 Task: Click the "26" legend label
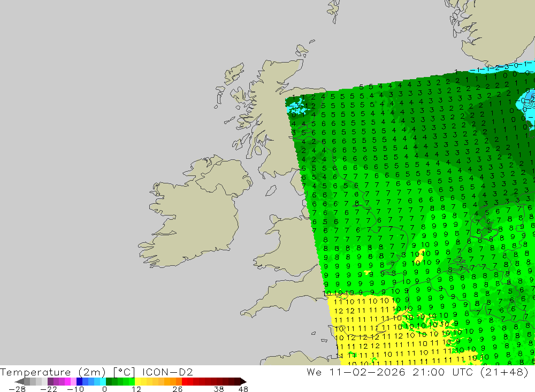click(x=178, y=389)
